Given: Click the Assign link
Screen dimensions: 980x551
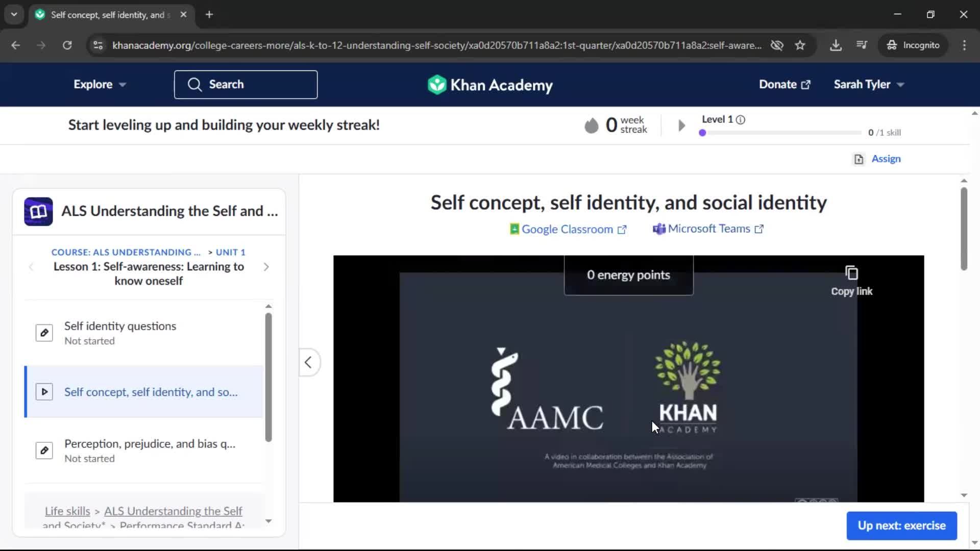Looking at the screenshot, I should point(886,159).
